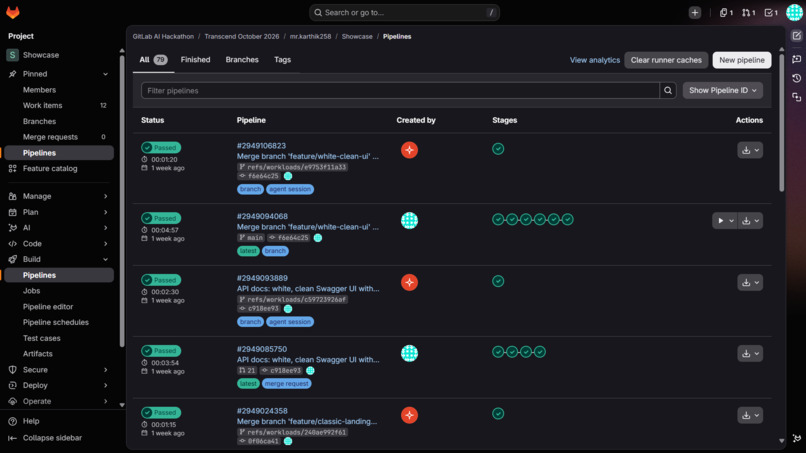Switch to the Tags tab
This screenshot has width=806, height=453.
click(282, 60)
